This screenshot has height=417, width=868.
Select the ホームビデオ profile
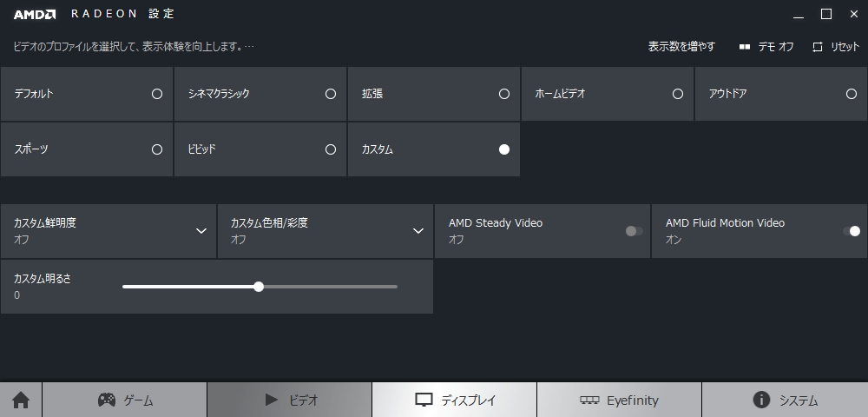[x=608, y=94]
